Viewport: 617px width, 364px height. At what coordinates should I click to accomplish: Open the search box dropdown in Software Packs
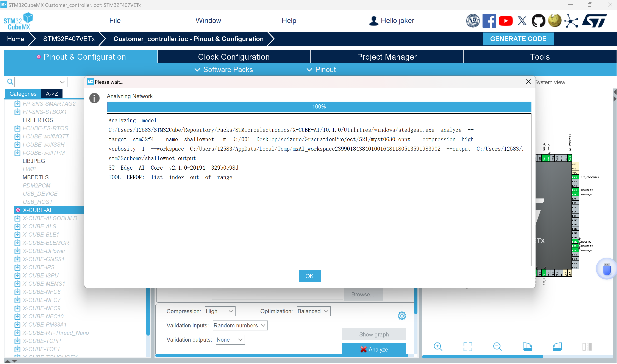click(62, 82)
